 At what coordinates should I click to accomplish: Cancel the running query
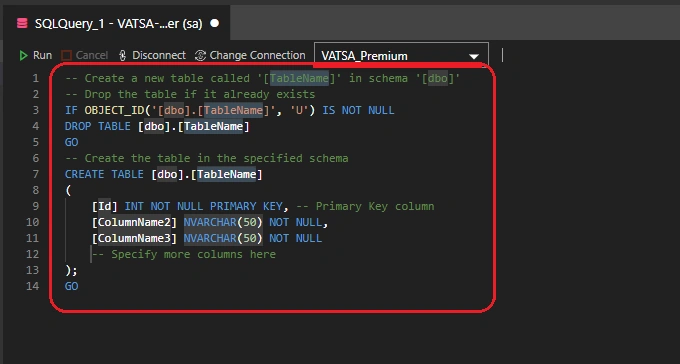tap(85, 56)
